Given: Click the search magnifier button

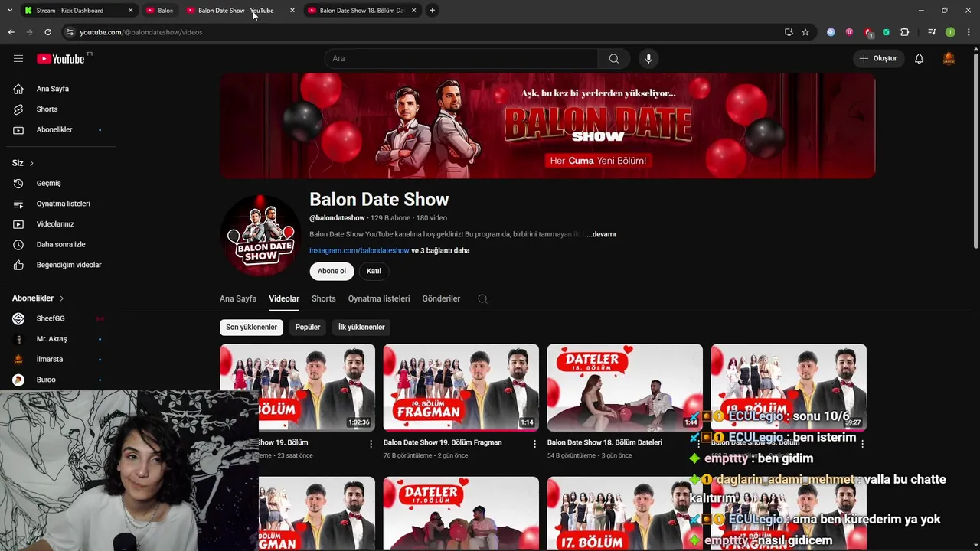Looking at the screenshot, I should (x=614, y=58).
